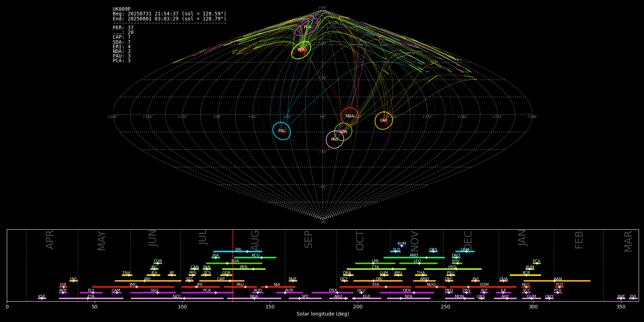Select the blue KUM shower bar

click(x=402, y=246)
